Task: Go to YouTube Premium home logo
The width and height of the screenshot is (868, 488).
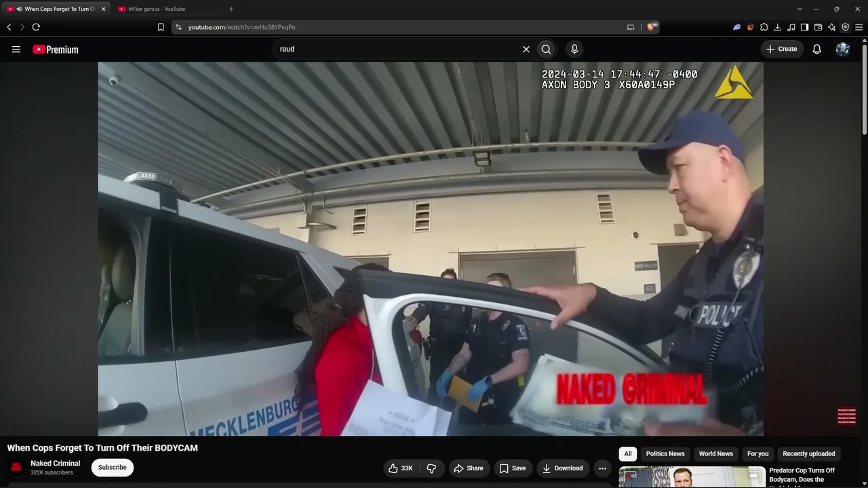Action: click(56, 49)
